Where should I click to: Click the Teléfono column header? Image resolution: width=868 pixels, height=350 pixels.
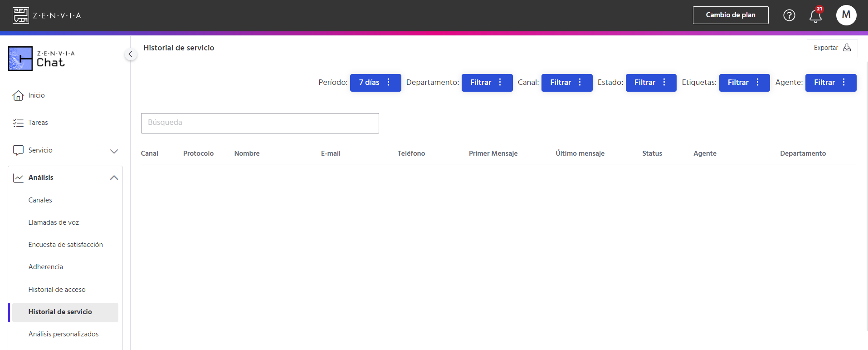[411, 153]
